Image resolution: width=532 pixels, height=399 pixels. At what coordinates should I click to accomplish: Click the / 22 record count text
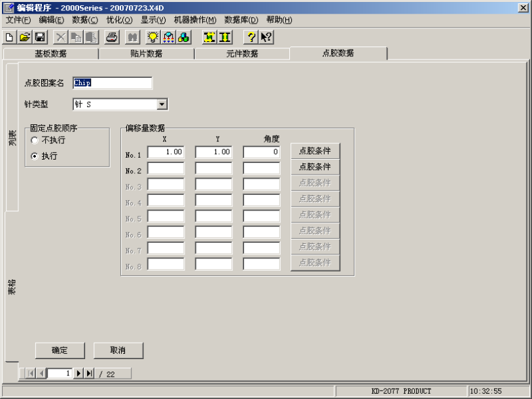coord(107,374)
